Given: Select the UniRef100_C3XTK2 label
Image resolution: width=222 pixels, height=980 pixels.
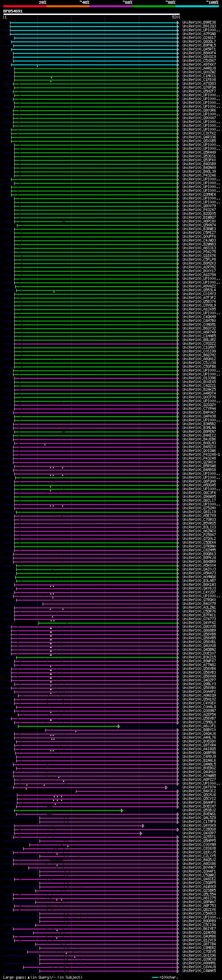Looking at the screenshot, I should [199, 133].
